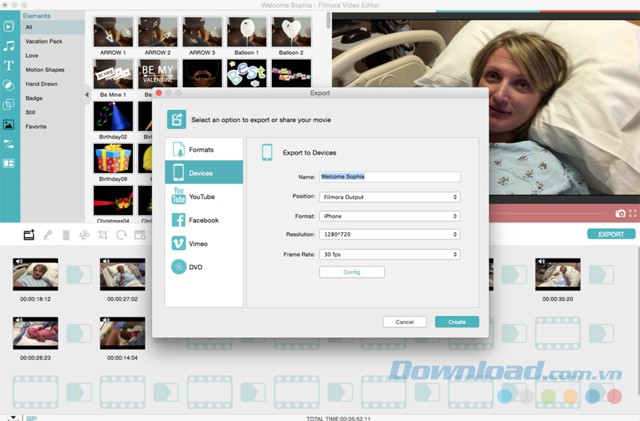Click the snapshot camera icon under preview
The height and width of the screenshot is (421, 640).
point(620,213)
